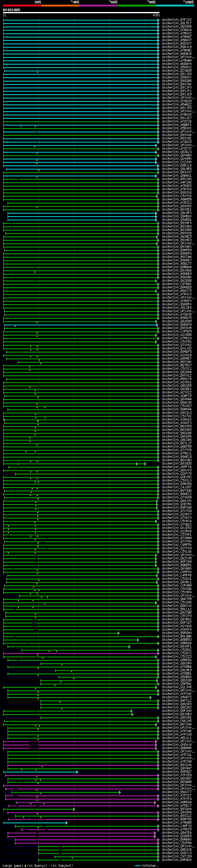Select the UniRef100_B2XBQ5 label
This screenshot has width=197, height=868.
pyautogui.click(x=176, y=71)
